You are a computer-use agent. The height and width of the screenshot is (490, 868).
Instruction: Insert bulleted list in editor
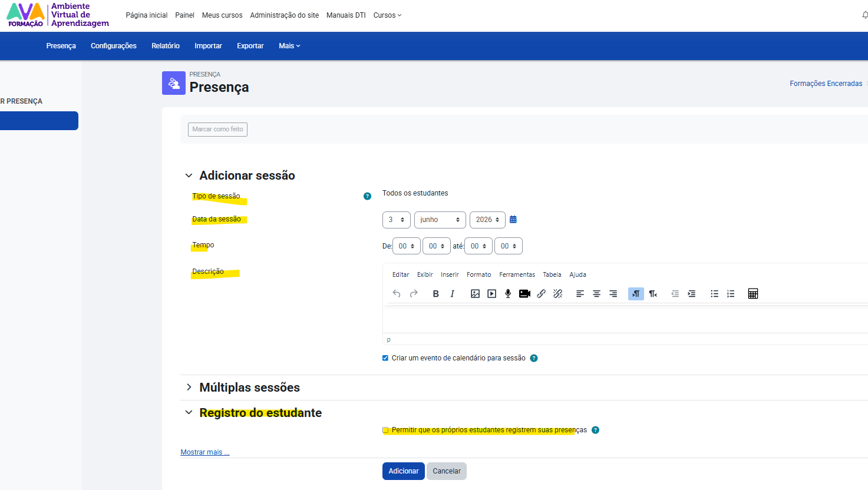pos(714,293)
